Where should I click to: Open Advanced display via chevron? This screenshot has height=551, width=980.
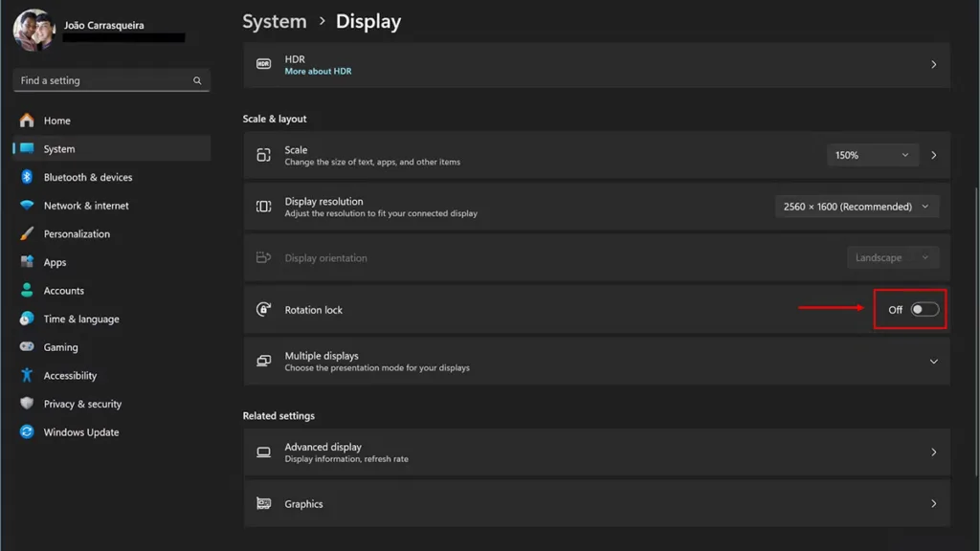(933, 452)
